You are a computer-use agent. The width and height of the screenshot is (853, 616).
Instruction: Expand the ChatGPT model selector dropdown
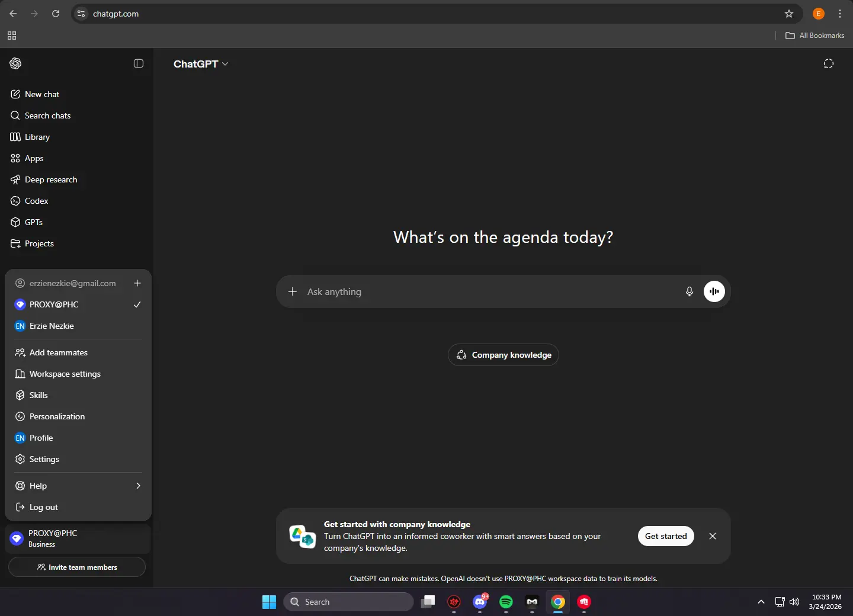click(x=201, y=64)
